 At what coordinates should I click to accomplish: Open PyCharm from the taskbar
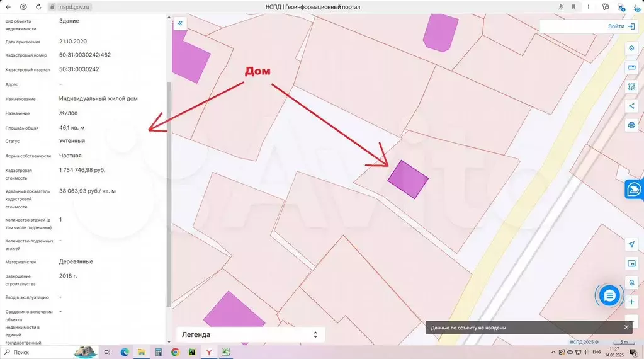pyautogui.click(x=192, y=352)
